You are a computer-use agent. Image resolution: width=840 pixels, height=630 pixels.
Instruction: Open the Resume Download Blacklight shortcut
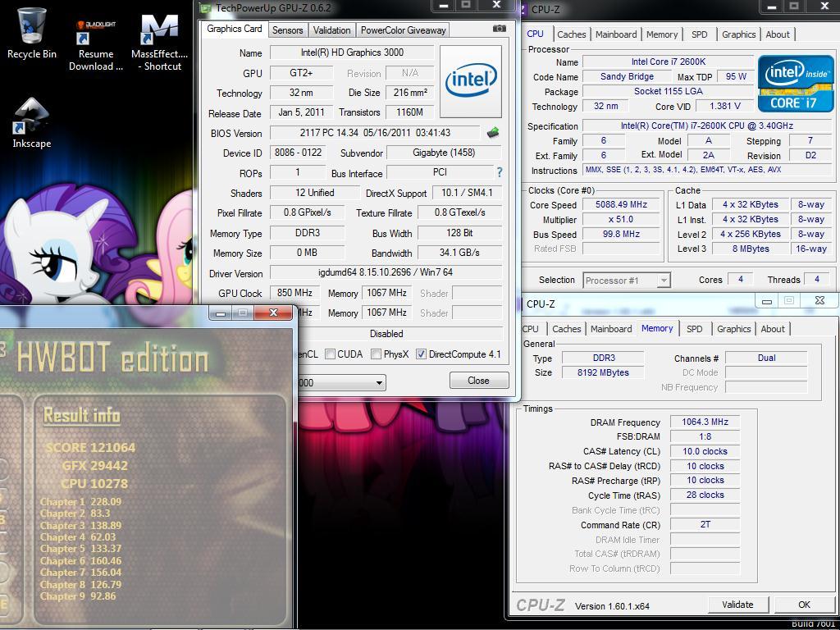96,45
